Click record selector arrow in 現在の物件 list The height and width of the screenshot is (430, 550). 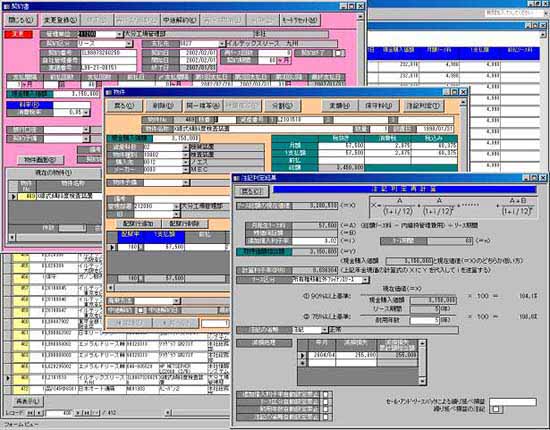(13, 196)
